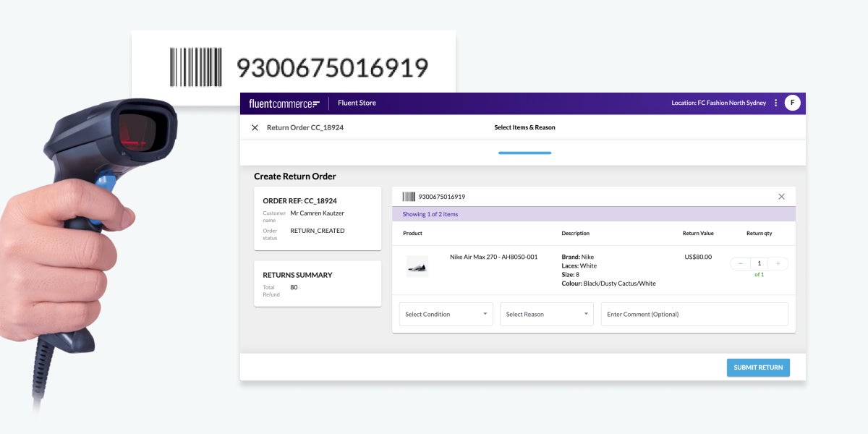Image resolution: width=868 pixels, height=434 pixels.
Task: Increase return quantity with the plus icon
Action: [778, 263]
